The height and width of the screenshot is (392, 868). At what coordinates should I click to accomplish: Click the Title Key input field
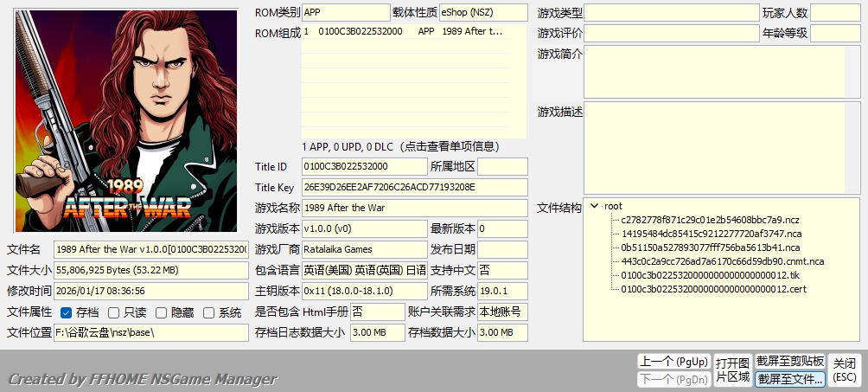point(414,187)
